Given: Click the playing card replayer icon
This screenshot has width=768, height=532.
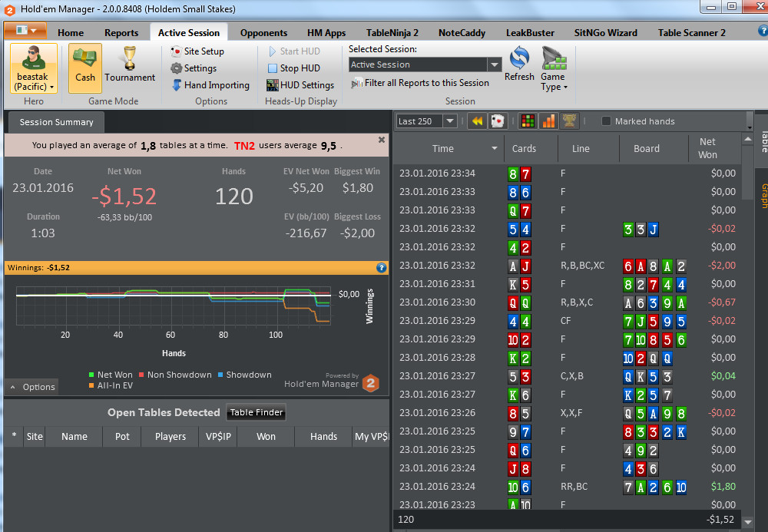Looking at the screenshot, I should [497, 121].
